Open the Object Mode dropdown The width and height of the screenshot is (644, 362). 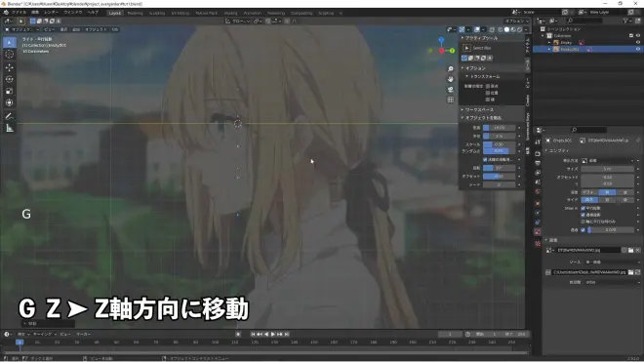click(22, 29)
